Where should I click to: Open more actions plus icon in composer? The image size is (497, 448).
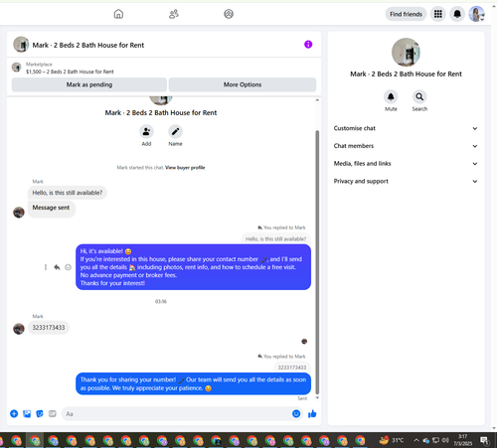pyautogui.click(x=14, y=413)
